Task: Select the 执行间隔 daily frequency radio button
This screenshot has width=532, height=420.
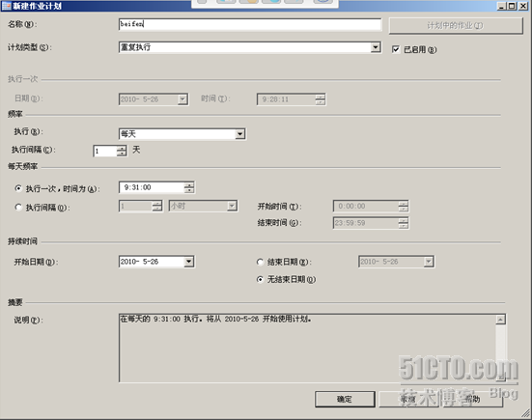Action: 18,207
